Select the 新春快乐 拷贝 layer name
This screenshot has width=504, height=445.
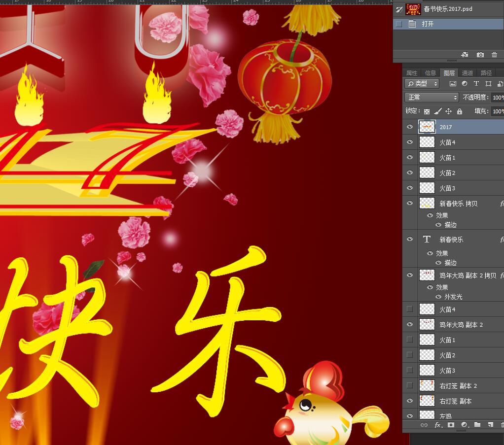[458, 204]
